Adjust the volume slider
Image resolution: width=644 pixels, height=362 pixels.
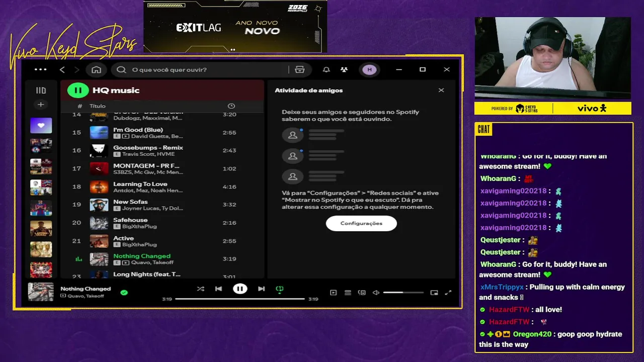[404, 293]
